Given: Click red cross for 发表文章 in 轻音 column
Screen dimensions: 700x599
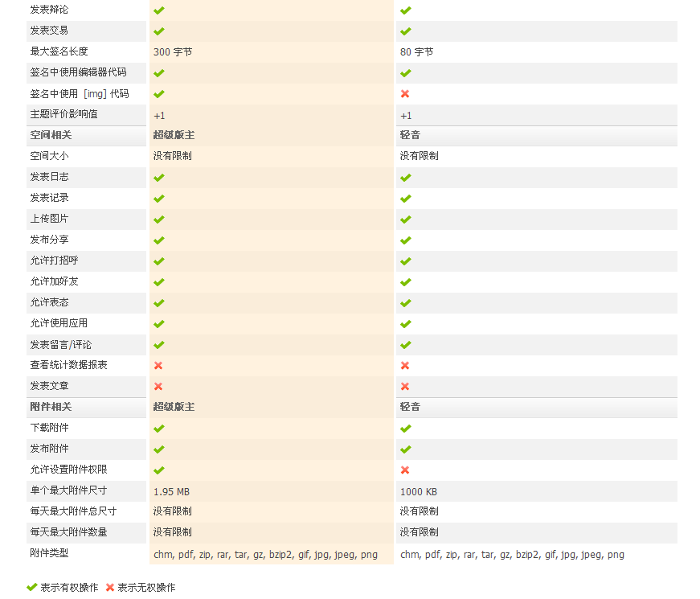Looking at the screenshot, I should (405, 387).
